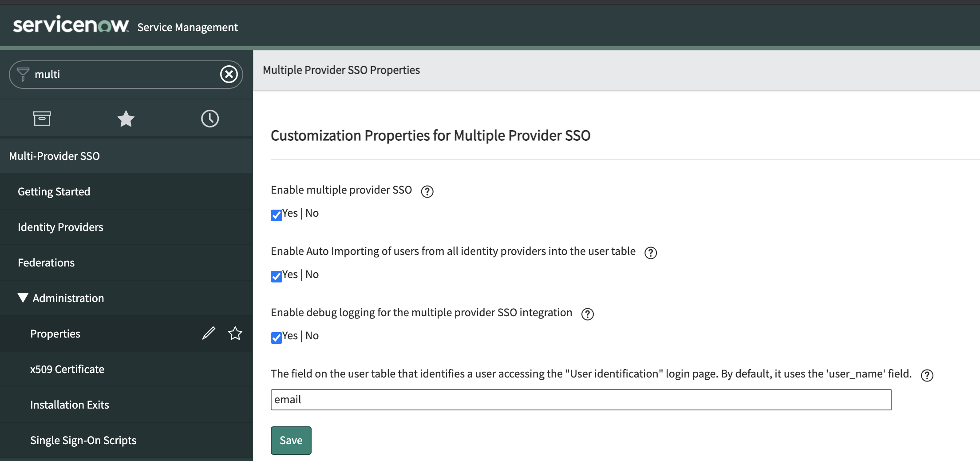The width and height of the screenshot is (980, 461).
Task: Uncheck Enable multiple provider SSO
Action: (x=277, y=215)
